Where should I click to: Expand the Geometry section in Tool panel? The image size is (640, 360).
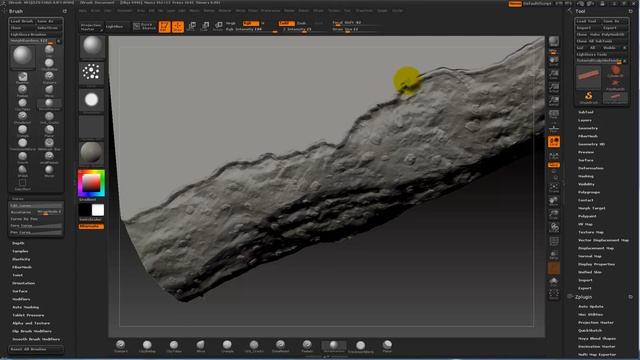click(x=588, y=128)
